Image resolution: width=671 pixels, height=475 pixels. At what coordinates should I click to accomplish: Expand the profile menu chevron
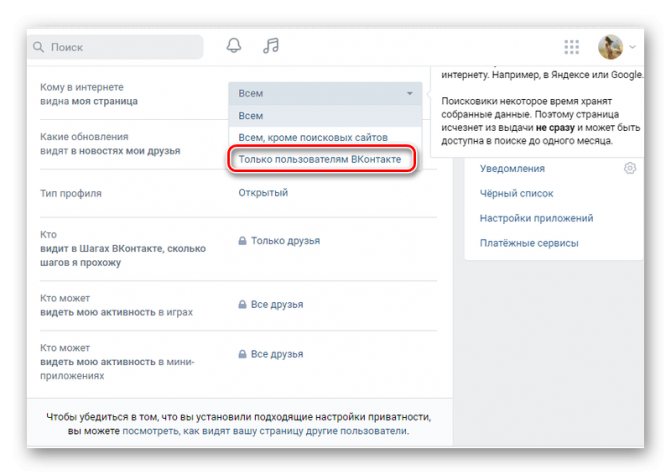pos(632,47)
